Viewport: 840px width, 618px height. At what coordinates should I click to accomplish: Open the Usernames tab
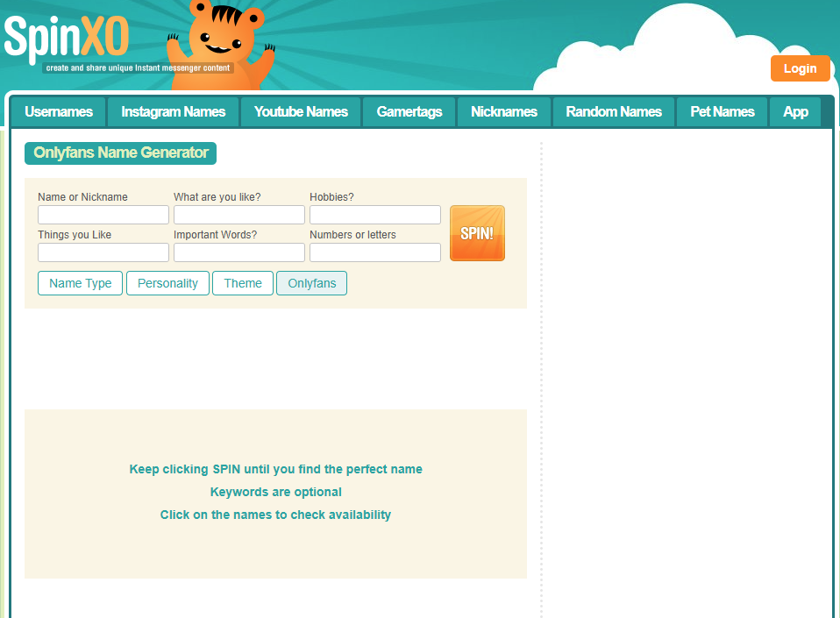click(59, 111)
